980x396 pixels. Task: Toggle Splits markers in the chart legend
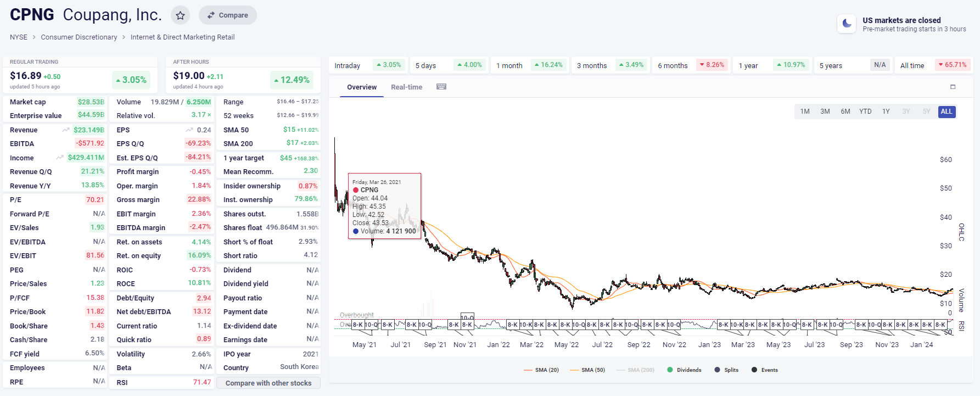[726, 370]
